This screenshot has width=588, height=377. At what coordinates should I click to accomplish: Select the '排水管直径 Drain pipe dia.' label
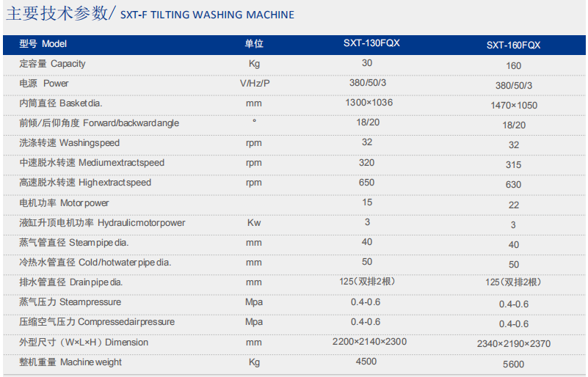(x=71, y=282)
